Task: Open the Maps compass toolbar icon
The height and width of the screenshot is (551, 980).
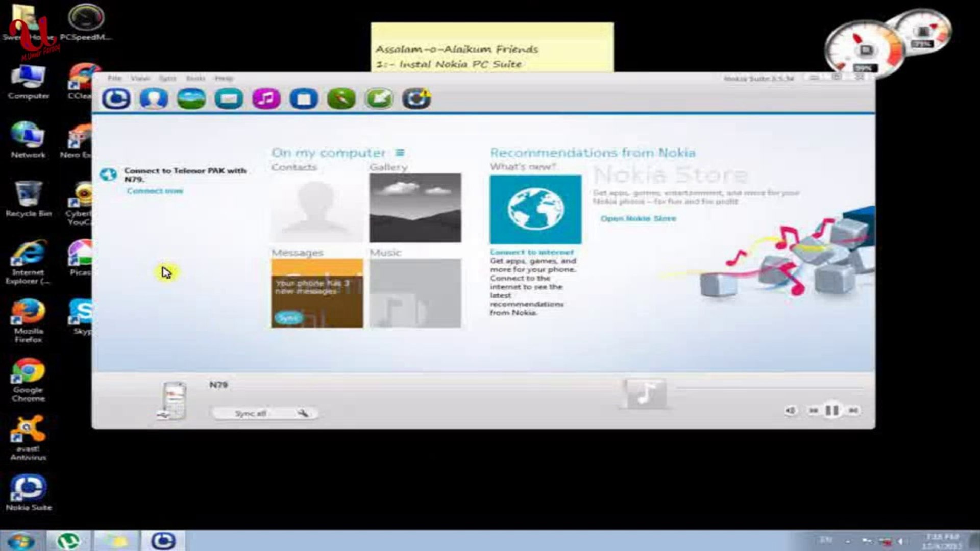Action: [341, 98]
